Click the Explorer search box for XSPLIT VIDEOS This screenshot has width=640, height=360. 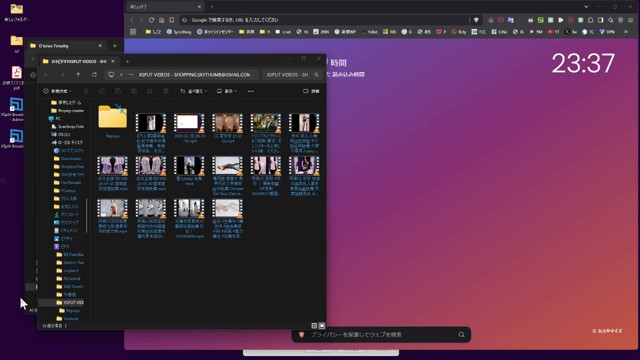click(x=292, y=75)
